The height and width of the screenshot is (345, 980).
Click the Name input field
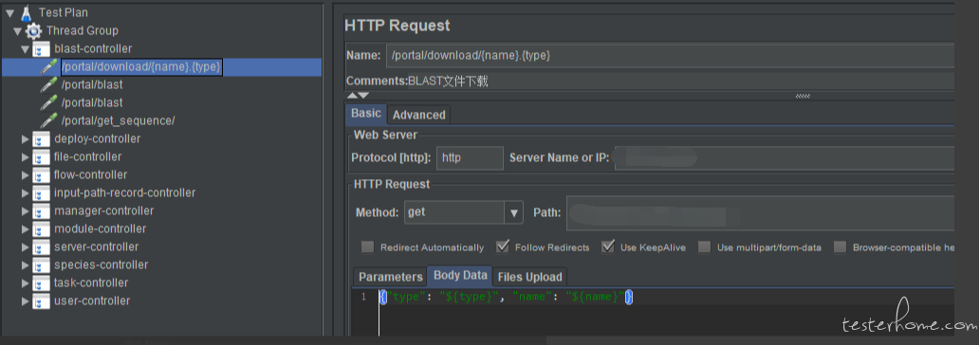tap(670, 55)
